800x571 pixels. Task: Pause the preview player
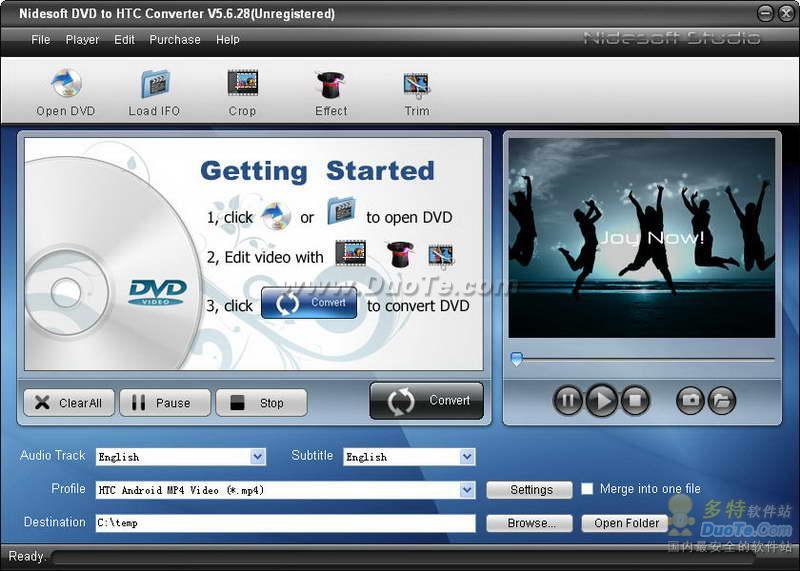567,400
